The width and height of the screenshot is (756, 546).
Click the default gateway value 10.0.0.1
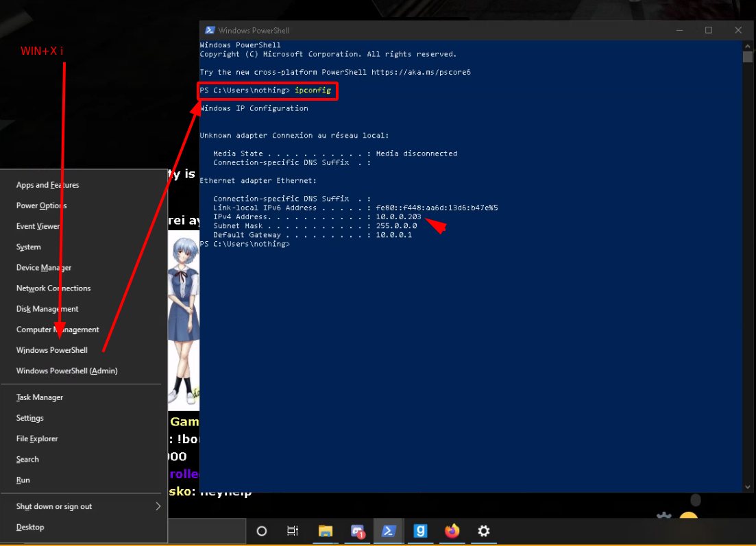coord(394,235)
